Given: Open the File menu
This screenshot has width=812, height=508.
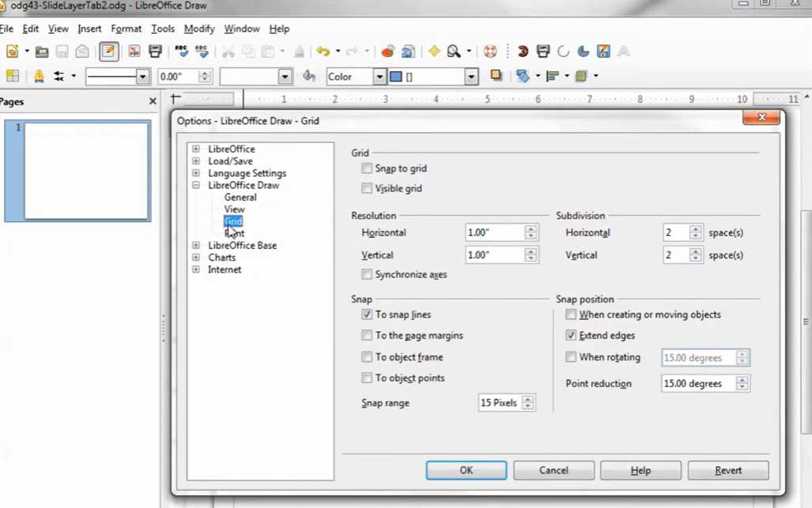Looking at the screenshot, I should [x=6, y=28].
